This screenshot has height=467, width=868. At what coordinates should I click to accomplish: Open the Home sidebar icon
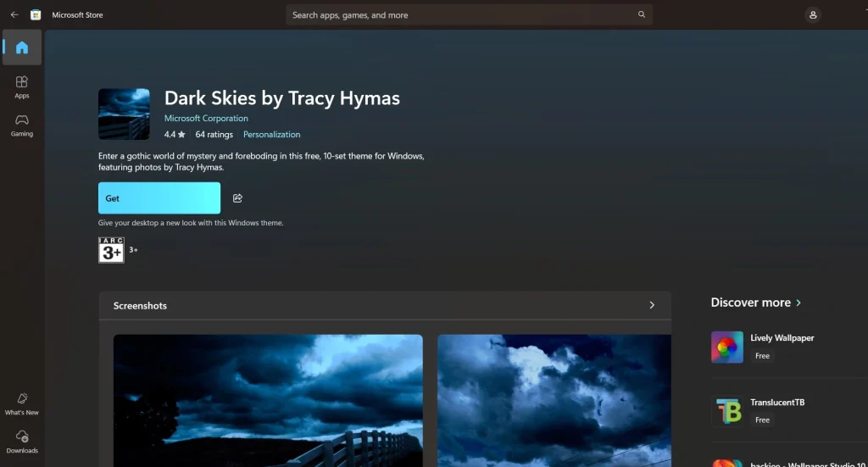pyautogui.click(x=22, y=48)
